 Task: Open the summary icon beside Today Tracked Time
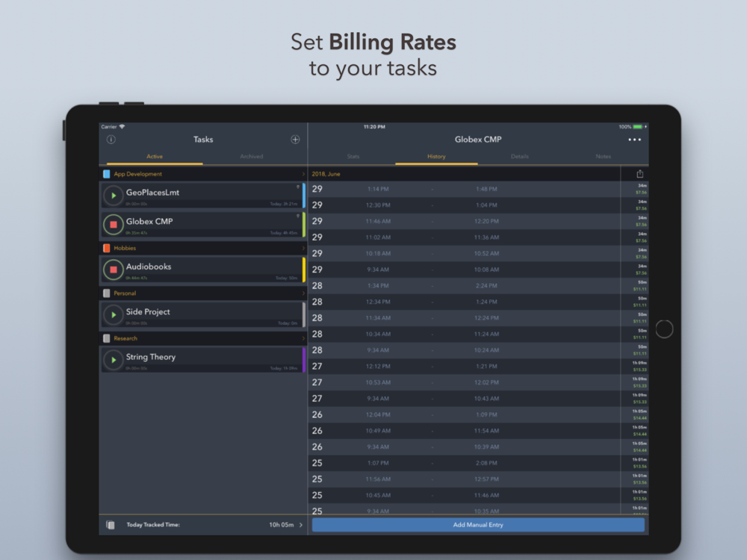(111, 525)
